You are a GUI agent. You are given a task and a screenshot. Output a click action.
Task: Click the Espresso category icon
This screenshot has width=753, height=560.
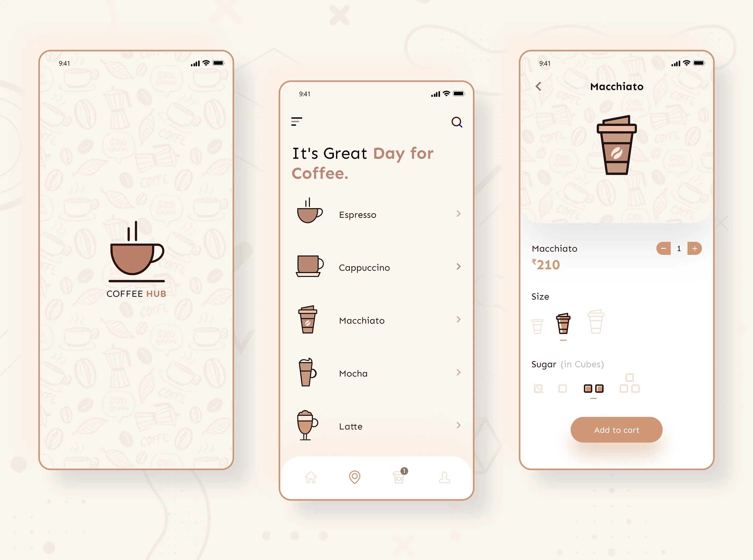(308, 213)
